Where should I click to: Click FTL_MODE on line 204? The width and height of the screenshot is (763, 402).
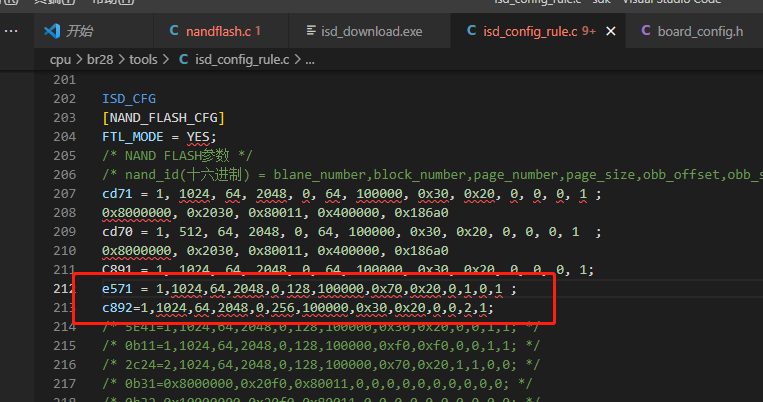(132, 137)
